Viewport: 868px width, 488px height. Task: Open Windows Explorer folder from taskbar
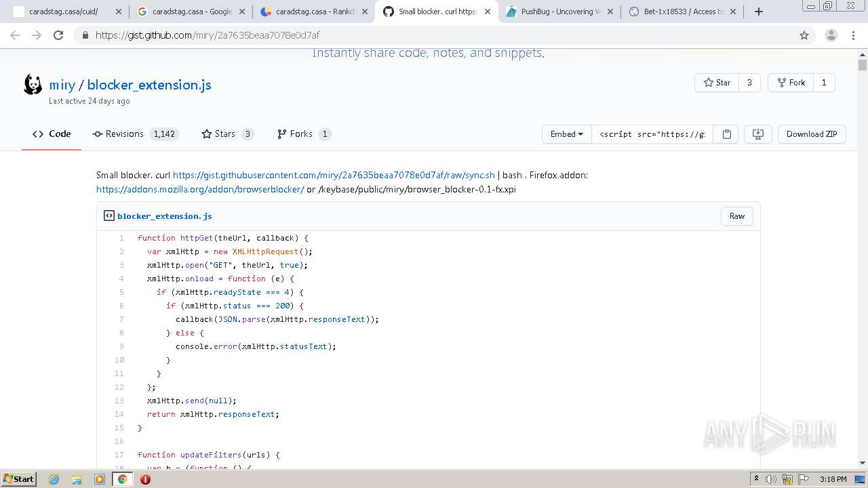(77, 479)
